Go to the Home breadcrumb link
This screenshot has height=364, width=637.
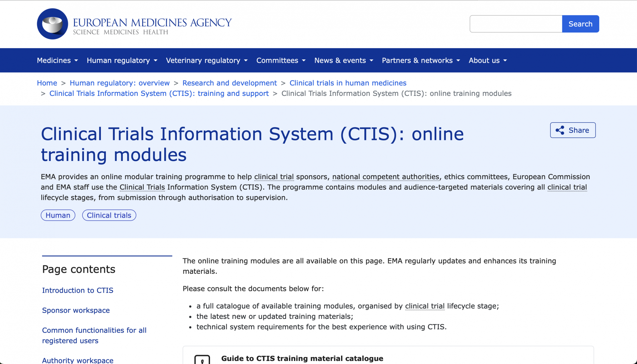(x=47, y=83)
